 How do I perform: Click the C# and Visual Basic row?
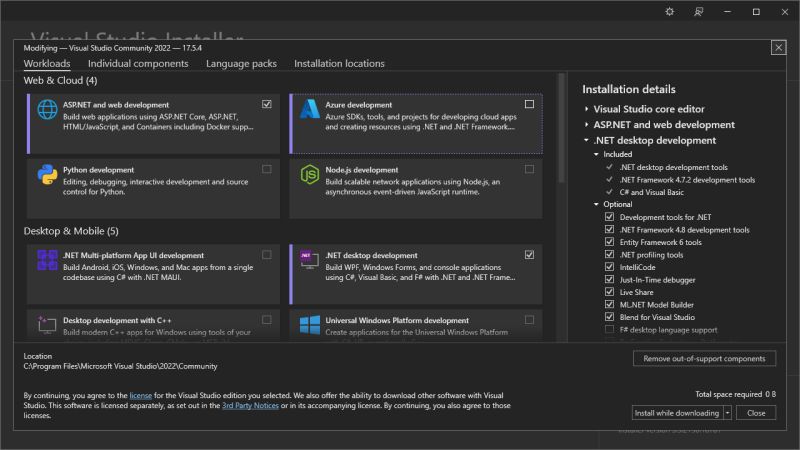coord(651,192)
